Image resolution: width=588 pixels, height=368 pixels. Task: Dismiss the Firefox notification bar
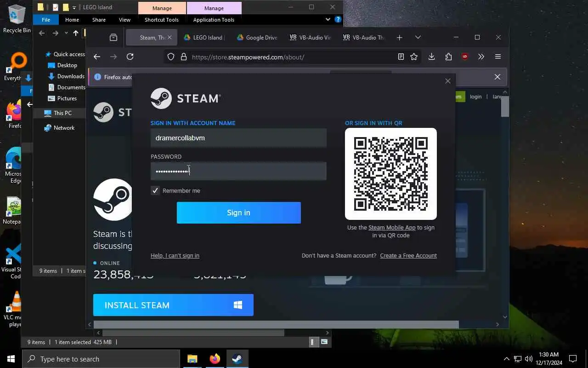coord(497,77)
